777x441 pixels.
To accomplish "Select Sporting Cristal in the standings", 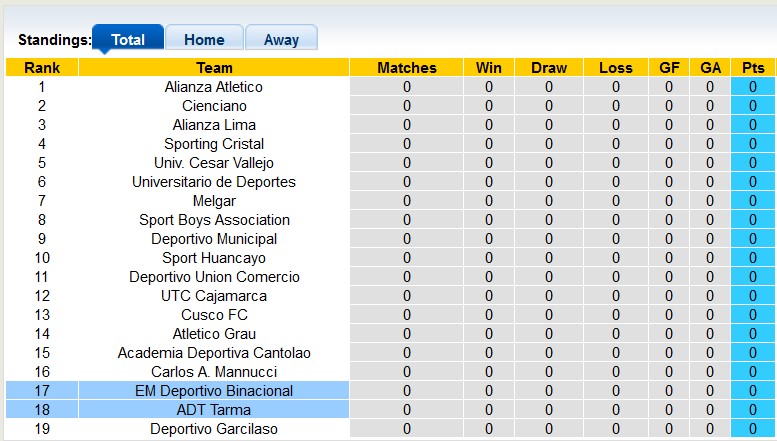I will click(214, 144).
